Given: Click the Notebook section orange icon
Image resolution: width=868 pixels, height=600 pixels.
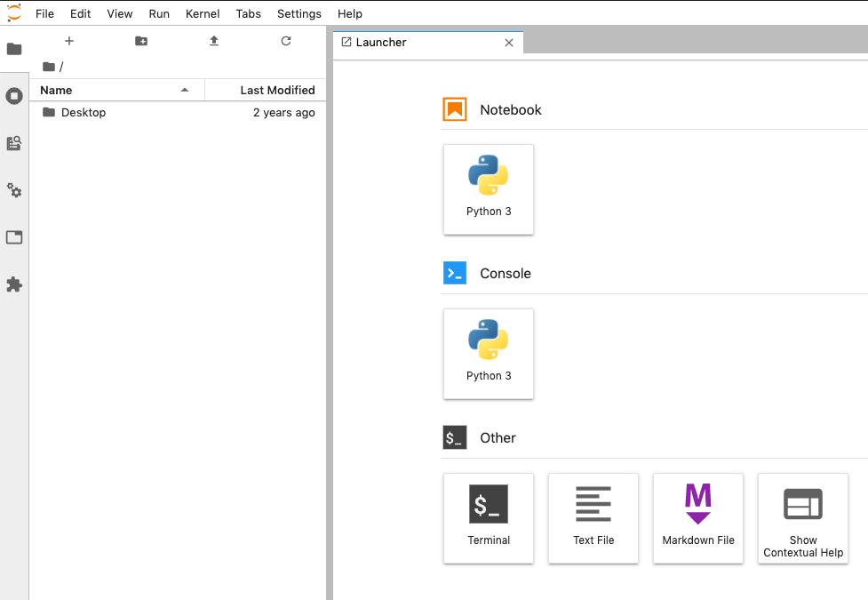Looking at the screenshot, I should pyautogui.click(x=455, y=109).
